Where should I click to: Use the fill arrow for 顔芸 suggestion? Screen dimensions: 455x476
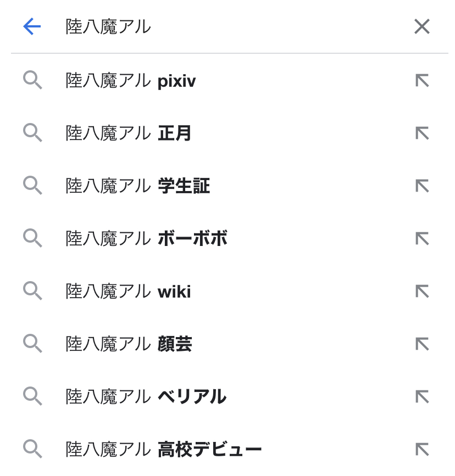pyautogui.click(x=421, y=344)
